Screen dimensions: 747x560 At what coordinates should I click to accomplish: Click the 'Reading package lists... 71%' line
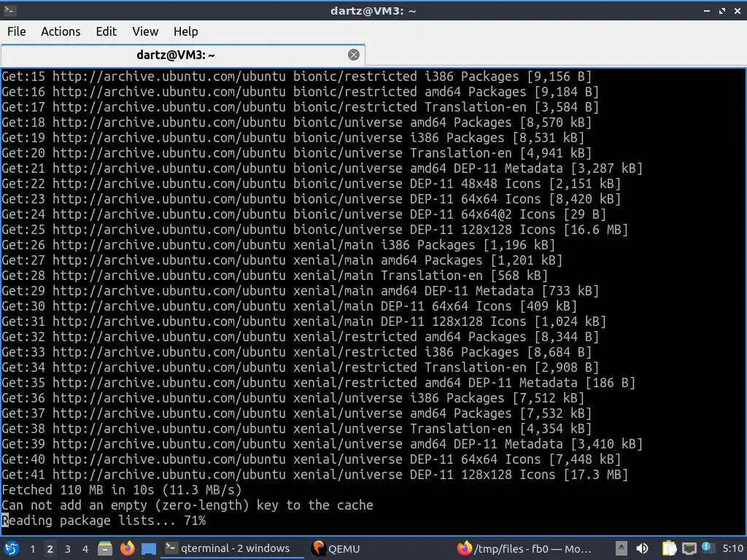[104, 521]
